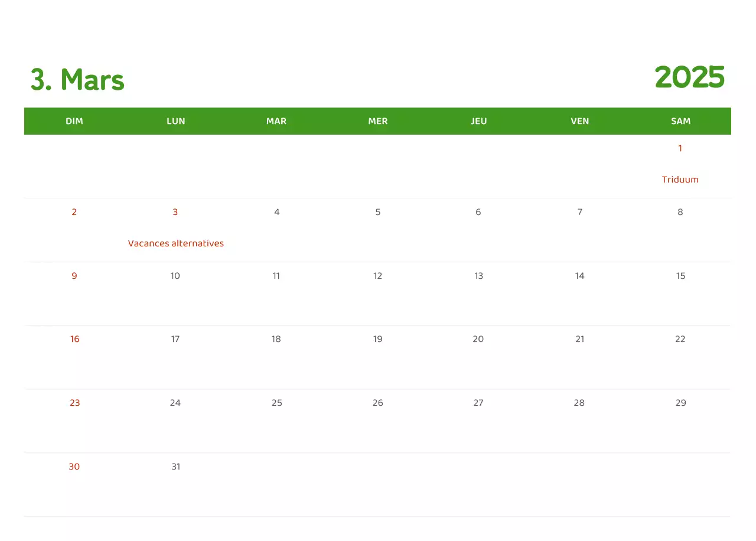756x541 pixels.
Task: Select the year "2025" heading
Action: (690, 77)
